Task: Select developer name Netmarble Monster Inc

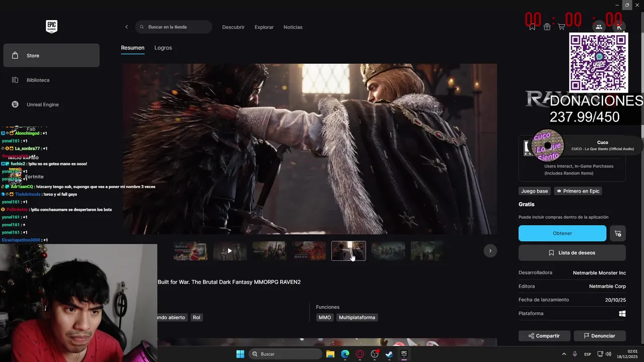Action: click(599, 273)
